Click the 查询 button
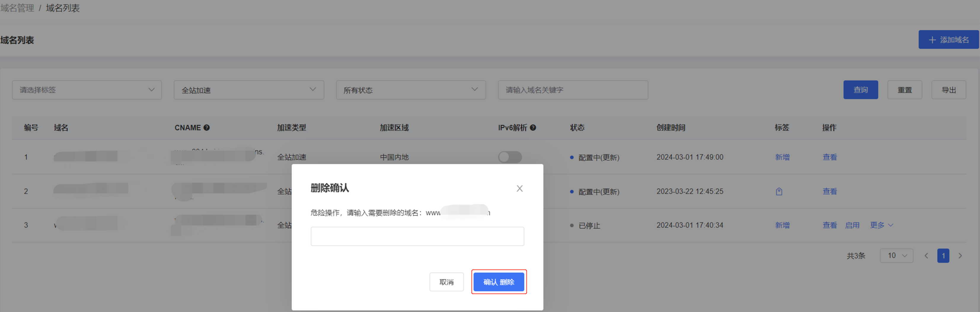 (x=861, y=90)
